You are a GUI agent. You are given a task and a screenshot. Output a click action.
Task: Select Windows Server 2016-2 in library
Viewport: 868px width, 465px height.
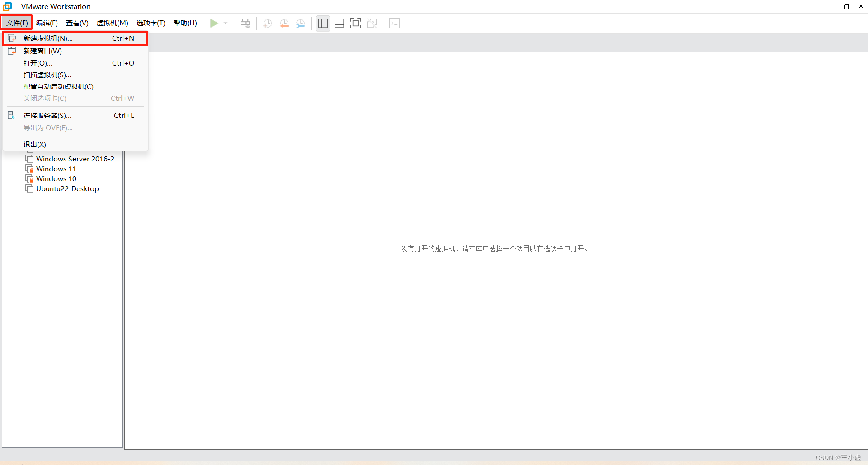coord(75,159)
